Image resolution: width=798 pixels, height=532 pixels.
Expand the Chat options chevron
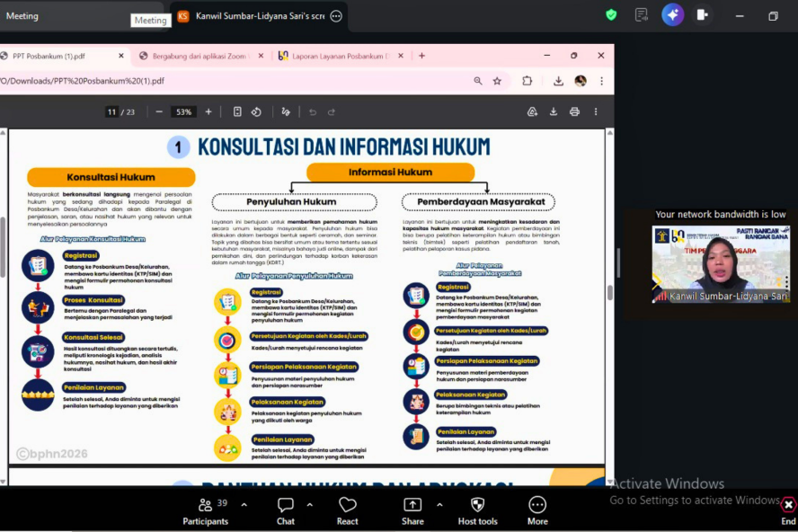[310, 504]
